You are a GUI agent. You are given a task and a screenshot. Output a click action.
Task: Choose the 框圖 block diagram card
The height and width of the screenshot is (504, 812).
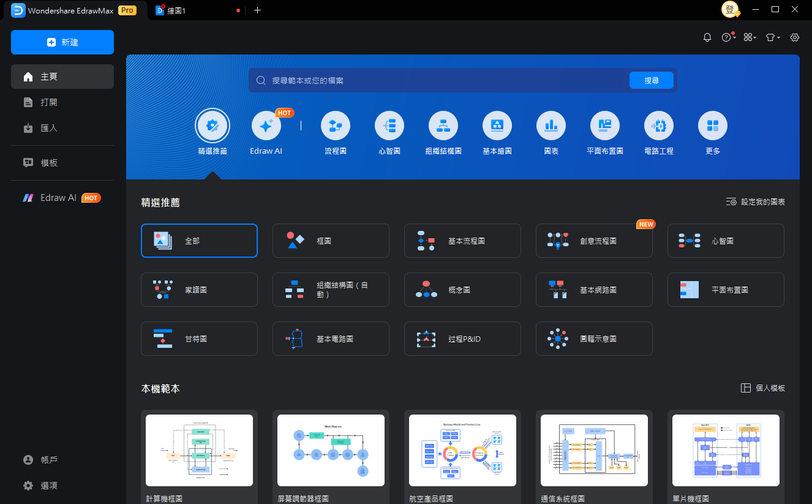coord(331,241)
